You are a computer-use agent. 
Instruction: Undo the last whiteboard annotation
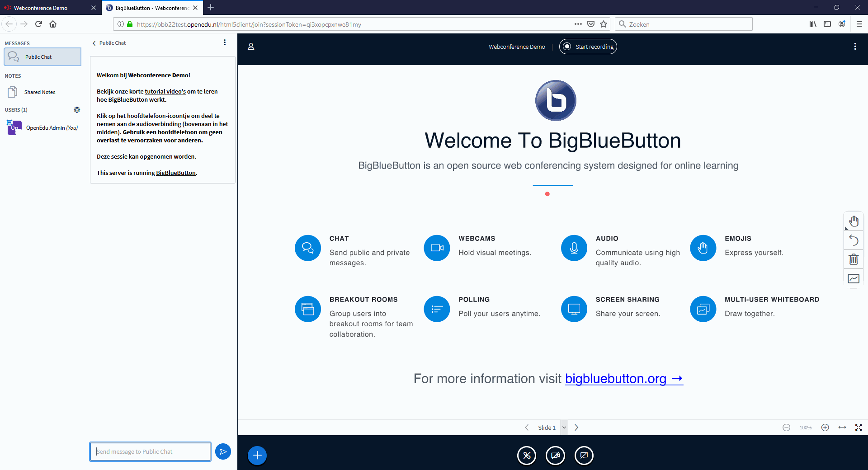(x=854, y=240)
